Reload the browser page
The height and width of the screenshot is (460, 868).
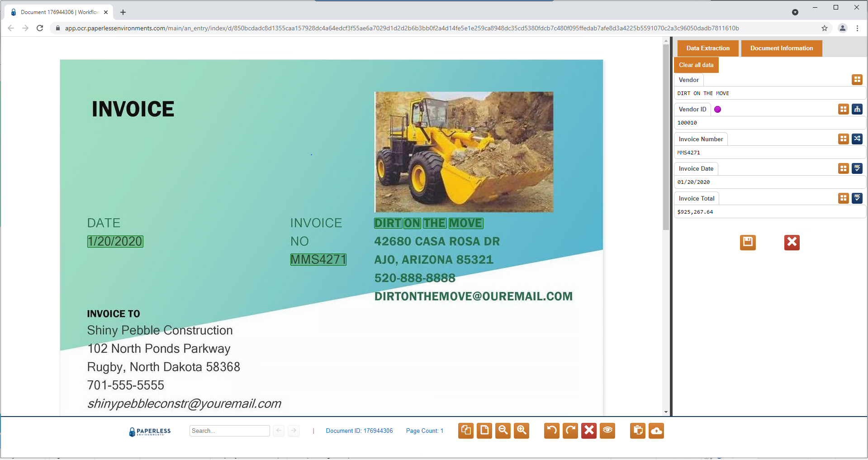(40, 28)
